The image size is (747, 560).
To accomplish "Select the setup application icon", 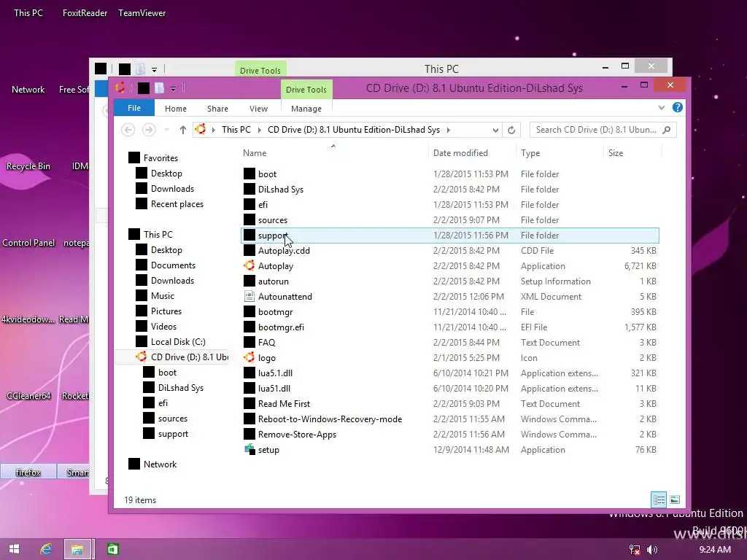I will (249, 449).
